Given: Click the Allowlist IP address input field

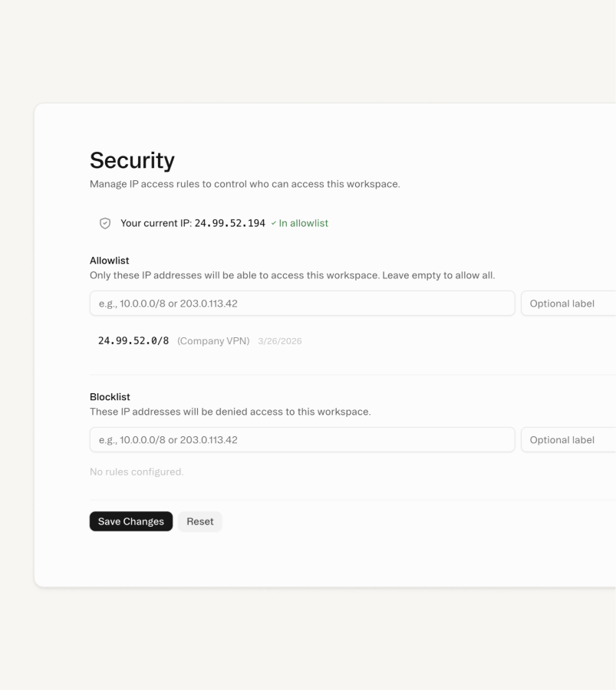Looking at the screenshot, I should pos(302,303).
